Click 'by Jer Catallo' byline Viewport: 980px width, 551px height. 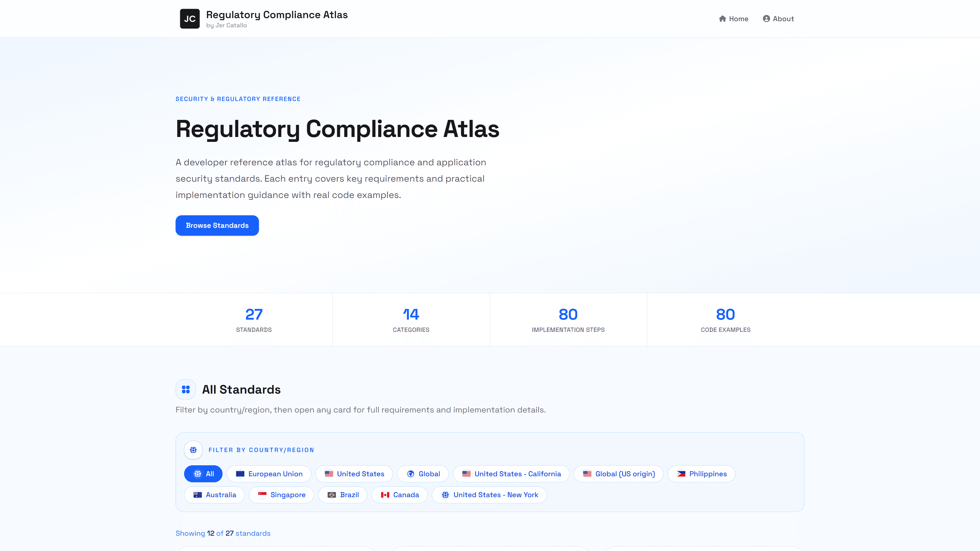pos(226,25)
